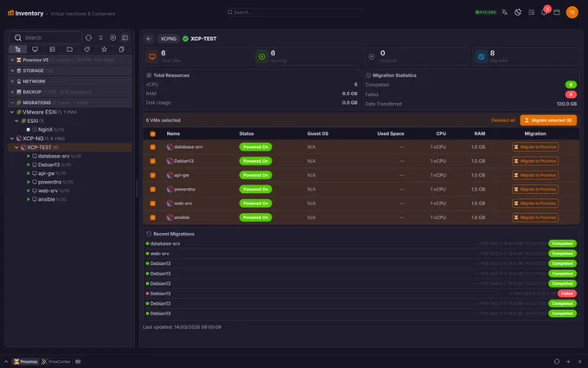The width and height of the screenshot is (588, 368).
Task: Click Migrate to Proxmox for api-gw
Action: point(535,176)
